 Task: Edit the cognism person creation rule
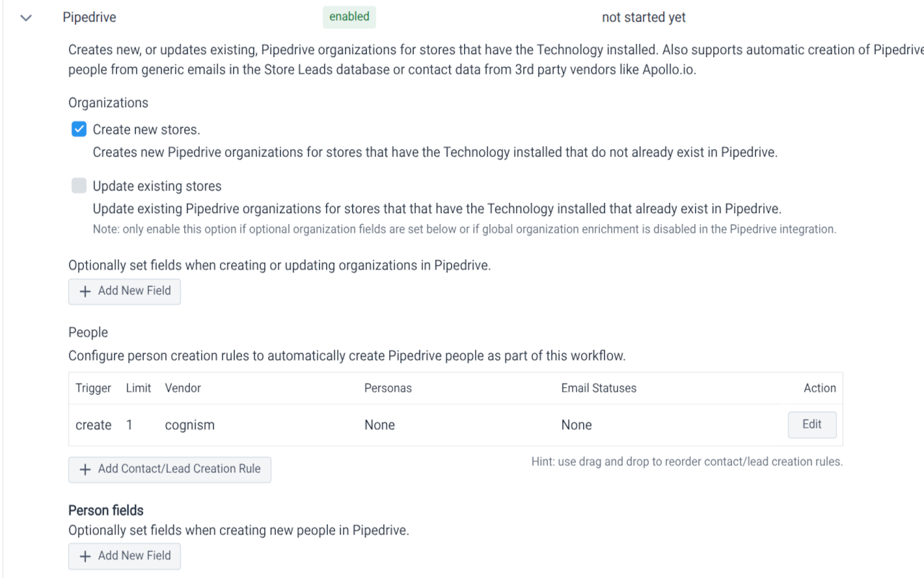tap(811, 425)
